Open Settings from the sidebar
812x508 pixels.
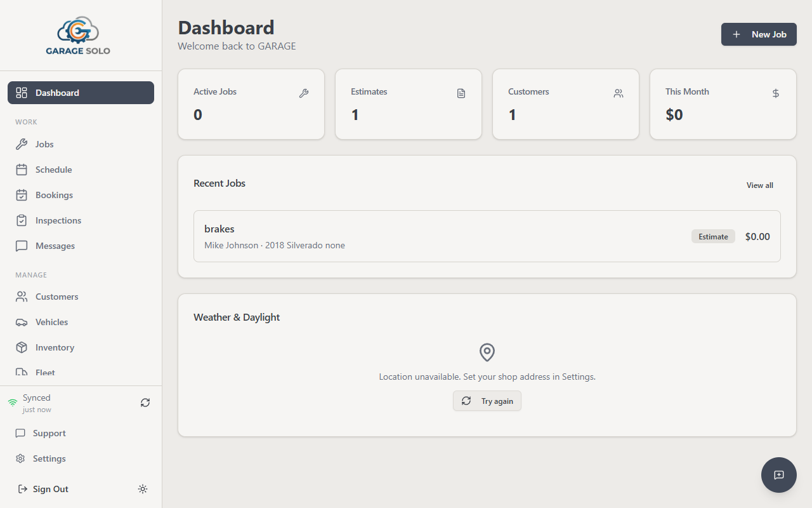coord(81,458)
